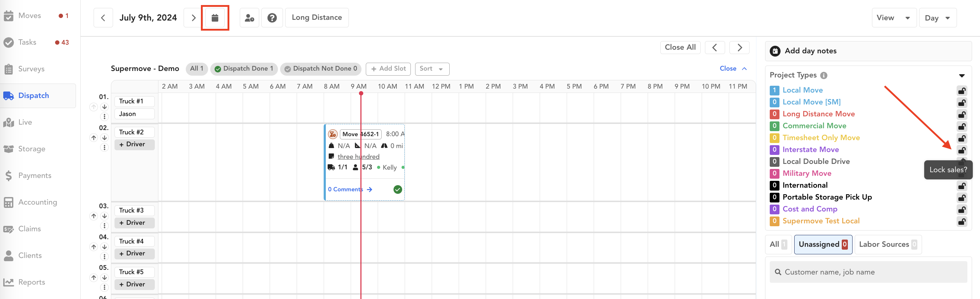Collapse the Project Types panel arrow
The image size is (980, 299).
[962, 75]
